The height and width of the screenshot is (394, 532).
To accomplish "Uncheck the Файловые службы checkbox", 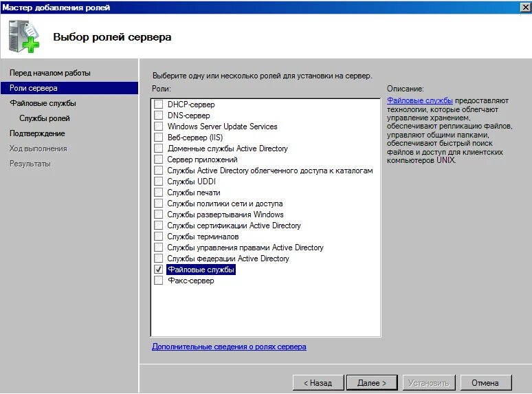I will [x=159, y=270].
